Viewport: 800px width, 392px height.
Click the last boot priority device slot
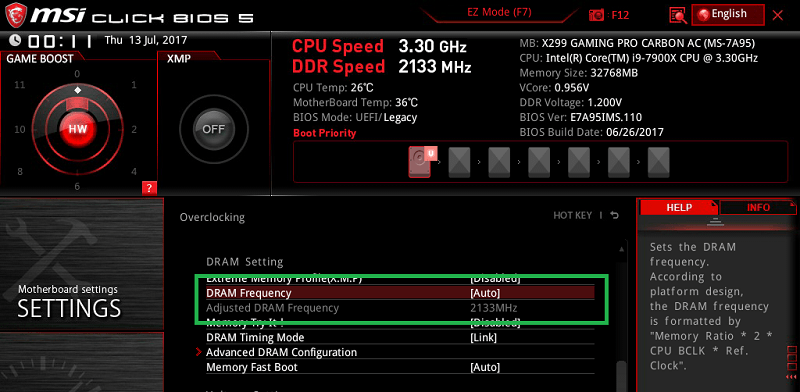pyautogui.click(x=659, y=162)
